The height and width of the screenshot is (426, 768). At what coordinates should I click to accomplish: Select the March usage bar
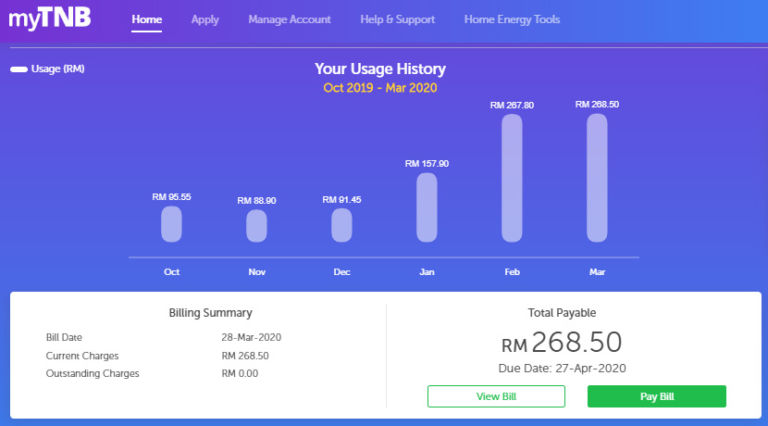click(597, 178)
